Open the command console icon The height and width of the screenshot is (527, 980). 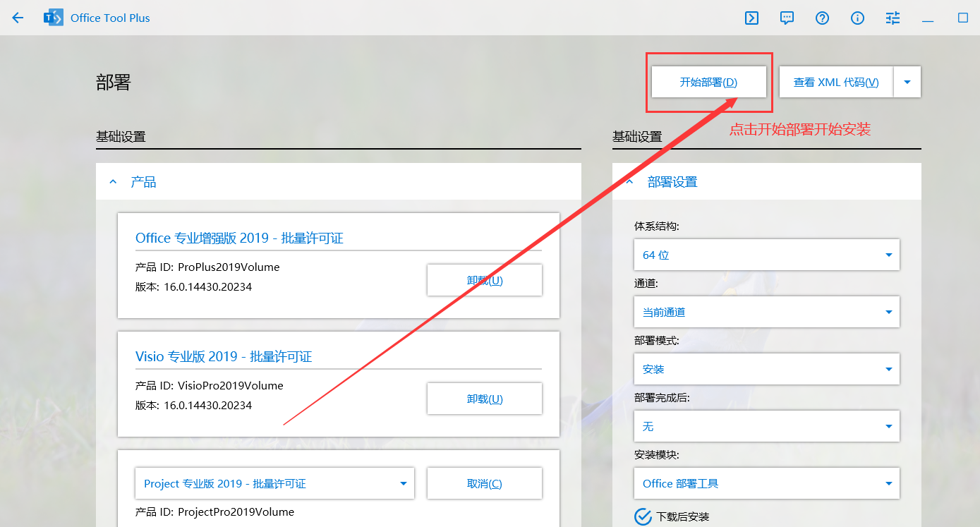click(751, 18)
